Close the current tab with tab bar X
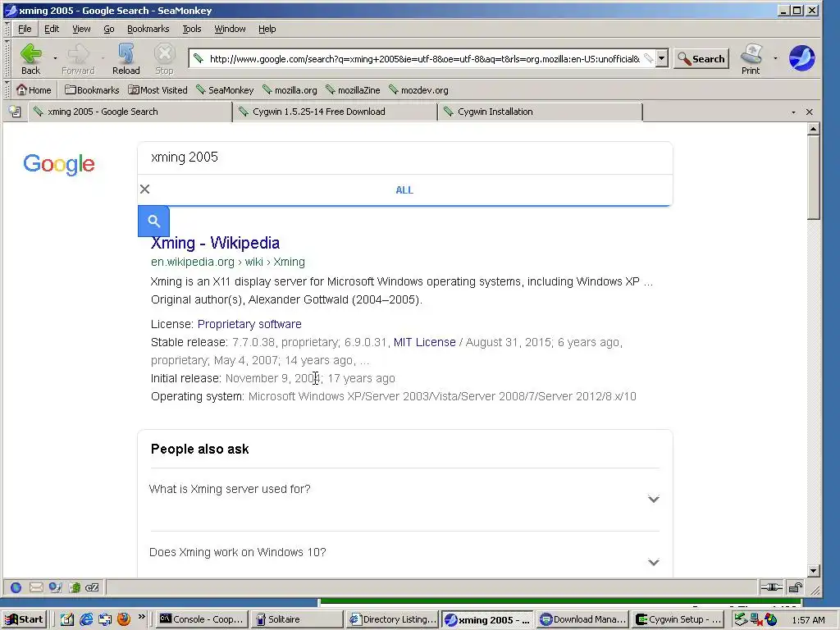Screen dimensions: 840x630 tap(810, 112)
